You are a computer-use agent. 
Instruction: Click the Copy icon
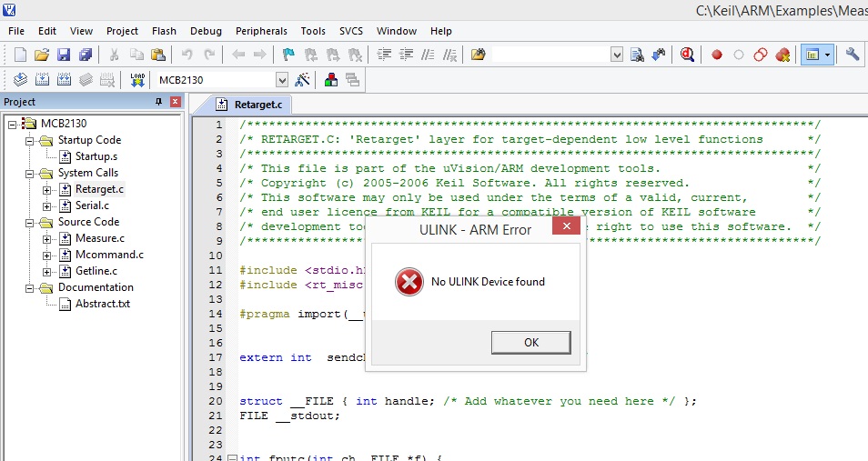[x=136, y=55]
